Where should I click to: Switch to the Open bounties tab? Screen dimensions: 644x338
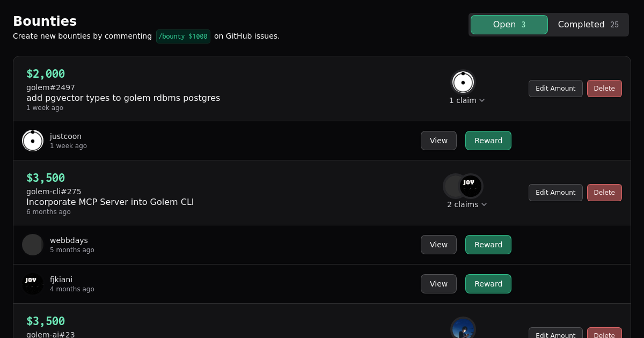click(509, 25)
